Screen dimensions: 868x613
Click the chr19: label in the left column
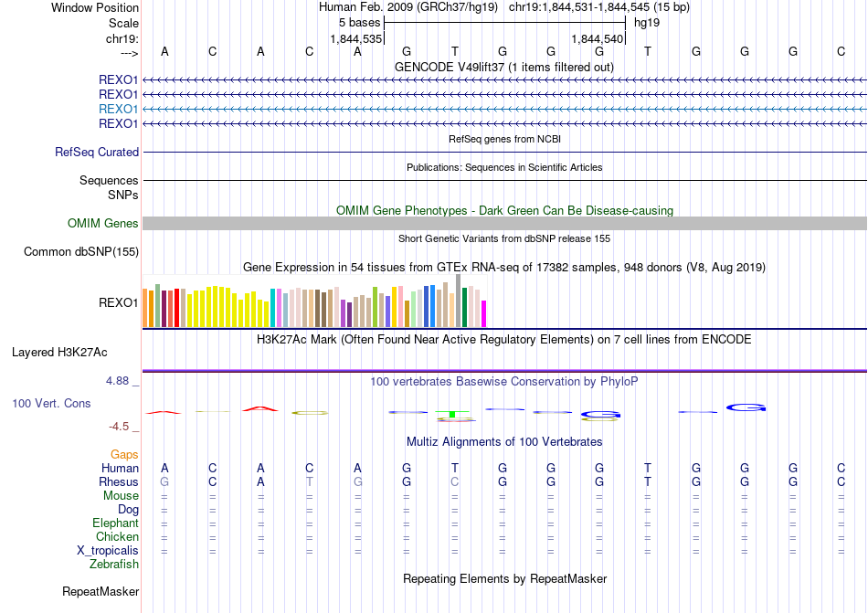122,38
